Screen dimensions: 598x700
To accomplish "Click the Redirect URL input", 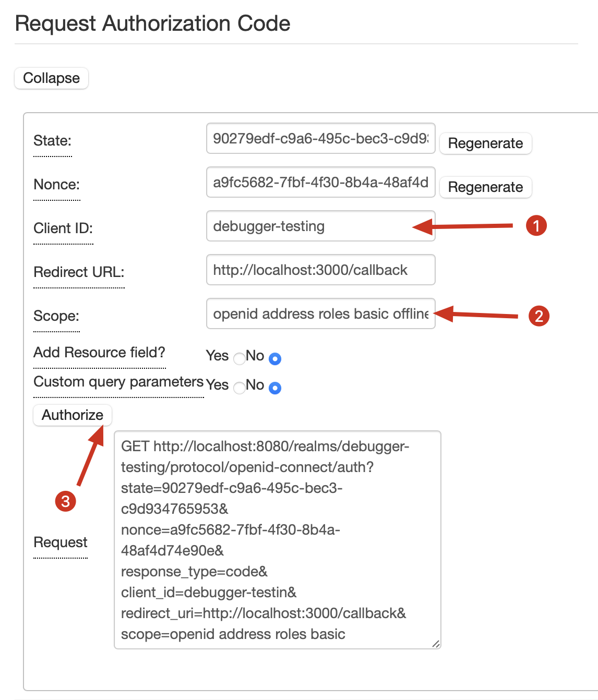I will [320, 270].
